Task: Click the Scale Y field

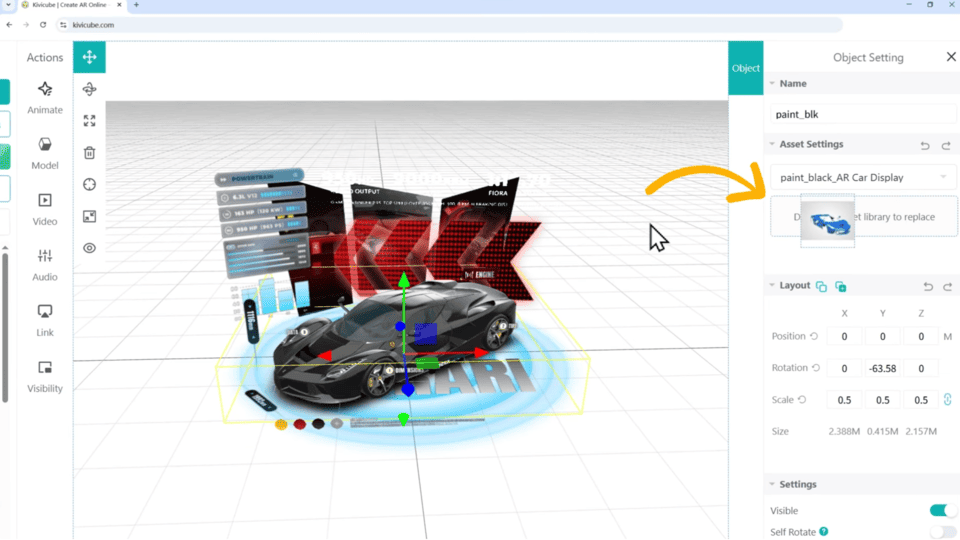Action: [882, 400]
